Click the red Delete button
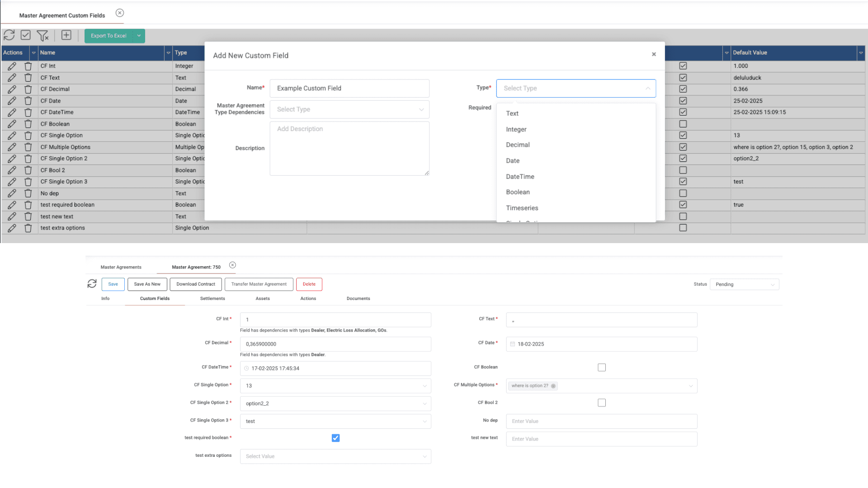This screenshot has width=868, height=488. [x=309, y=284]
